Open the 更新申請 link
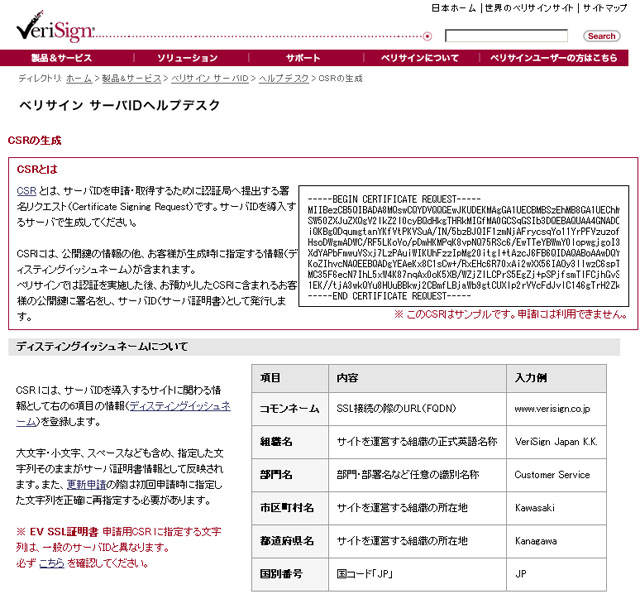This screenshot has width=640, height=594. tap(87, 484)
